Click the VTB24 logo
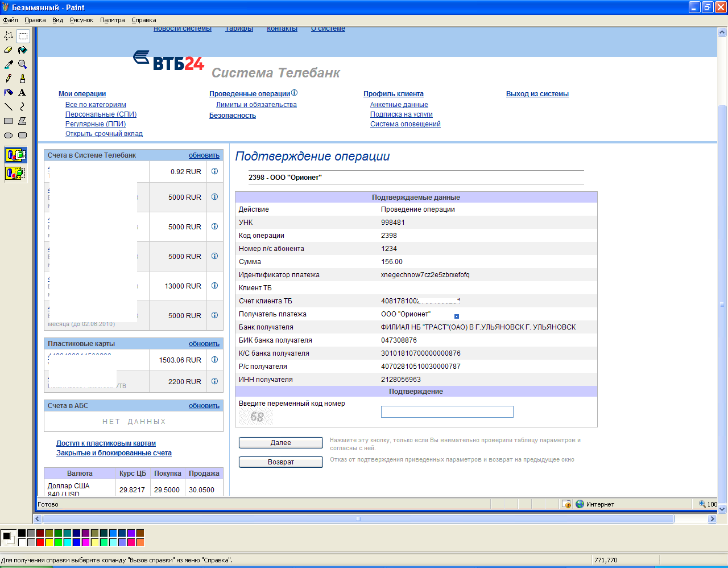 (x=169, y=61)
